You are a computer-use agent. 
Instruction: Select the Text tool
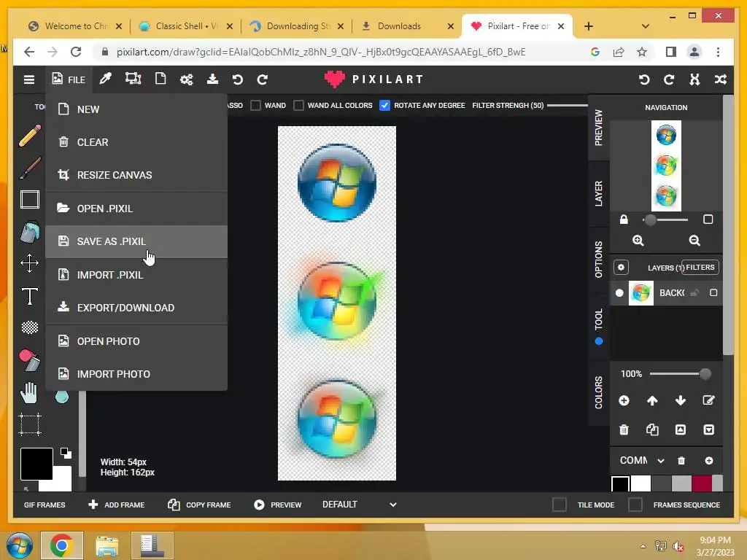click(x=29, y=296)
